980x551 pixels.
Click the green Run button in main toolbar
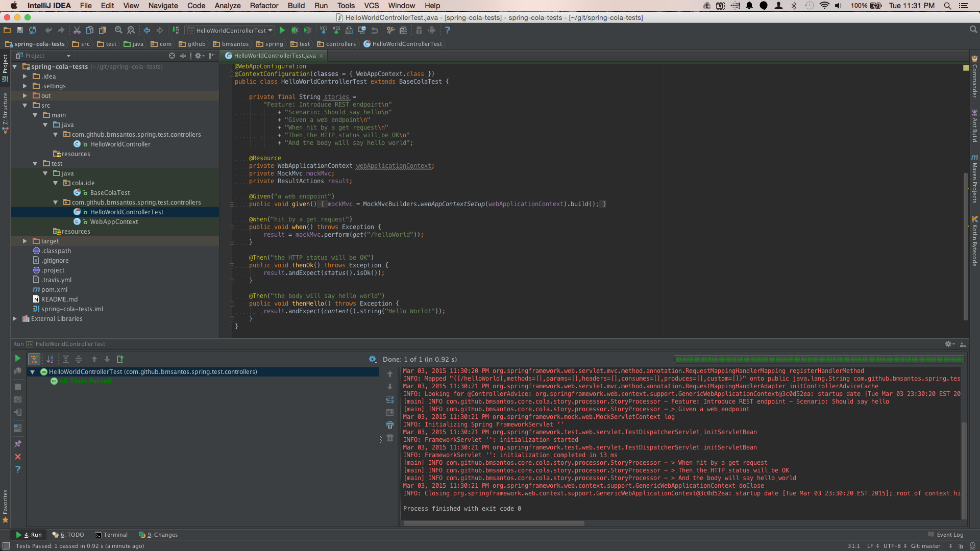pyautogui.click(x=282, y=31)
